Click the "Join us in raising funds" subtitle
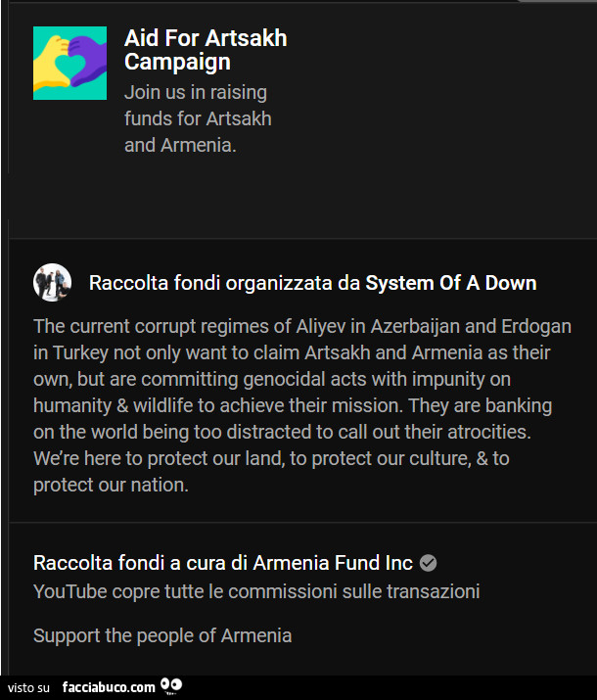Screen dimensions: 597x700 pyautogui.click(x=198, y=119)
